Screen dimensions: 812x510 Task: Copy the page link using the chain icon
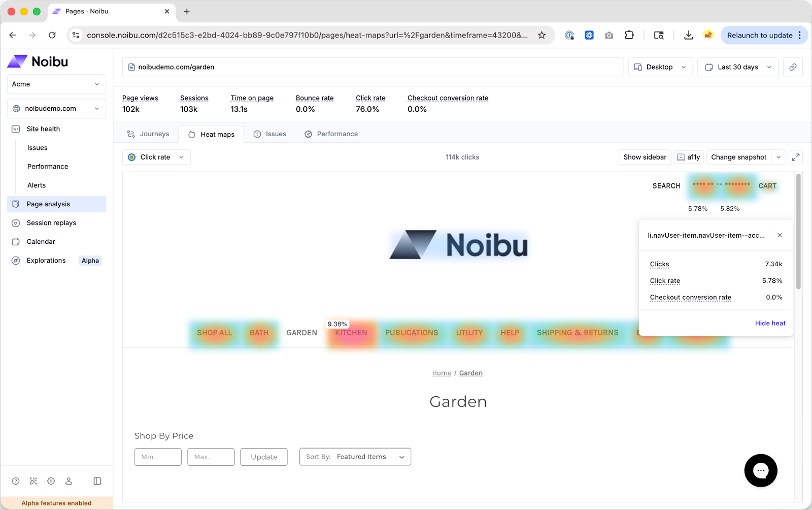pyautogui.click(x=793, y=67)
